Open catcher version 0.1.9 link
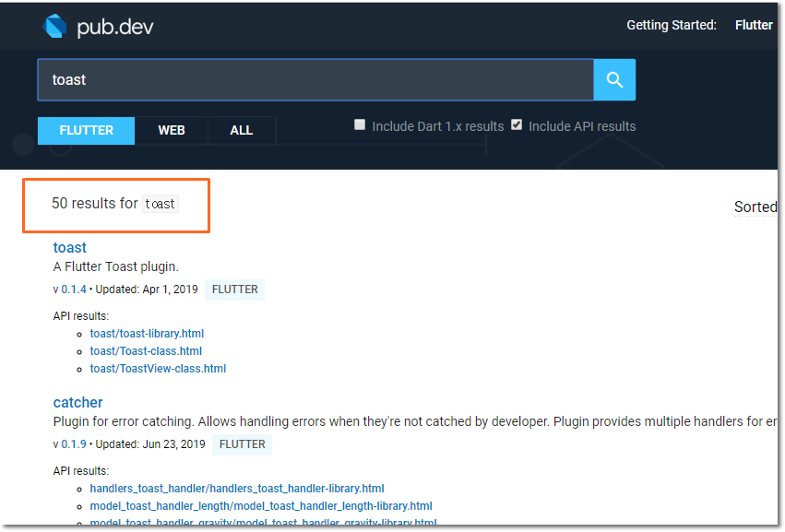The height and width of the screenshot is (532, 785). pos(74,444)
